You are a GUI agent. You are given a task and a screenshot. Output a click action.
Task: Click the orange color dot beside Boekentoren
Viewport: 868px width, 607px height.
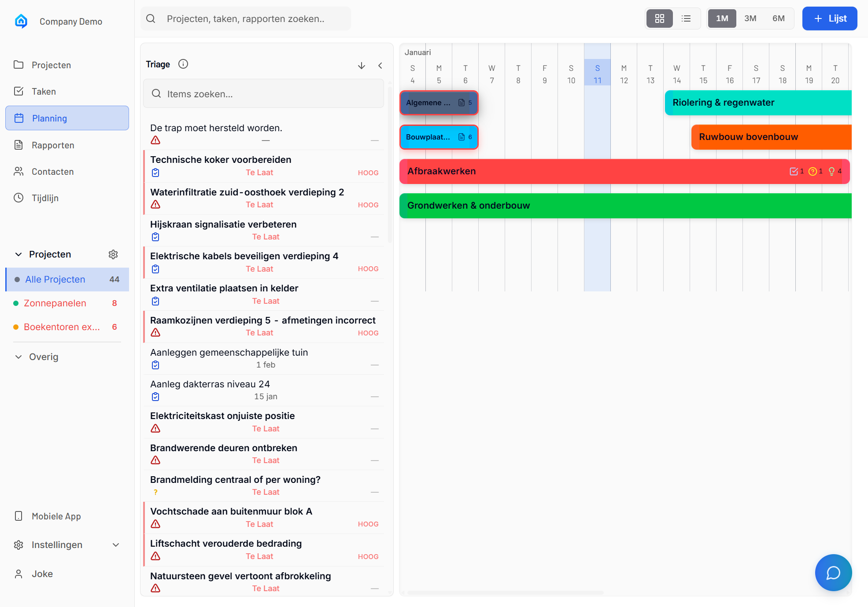coord(16,327)
